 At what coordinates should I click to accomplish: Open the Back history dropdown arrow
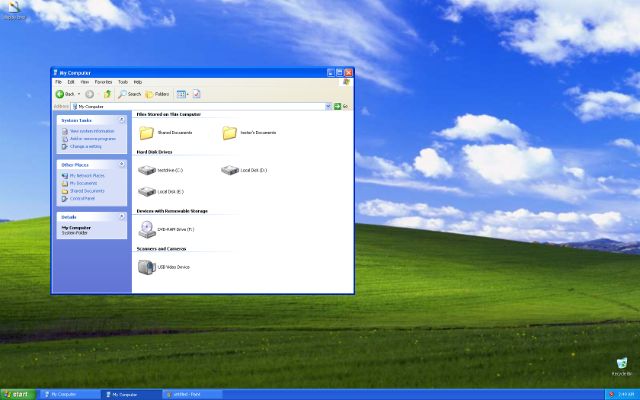[79, 94]
